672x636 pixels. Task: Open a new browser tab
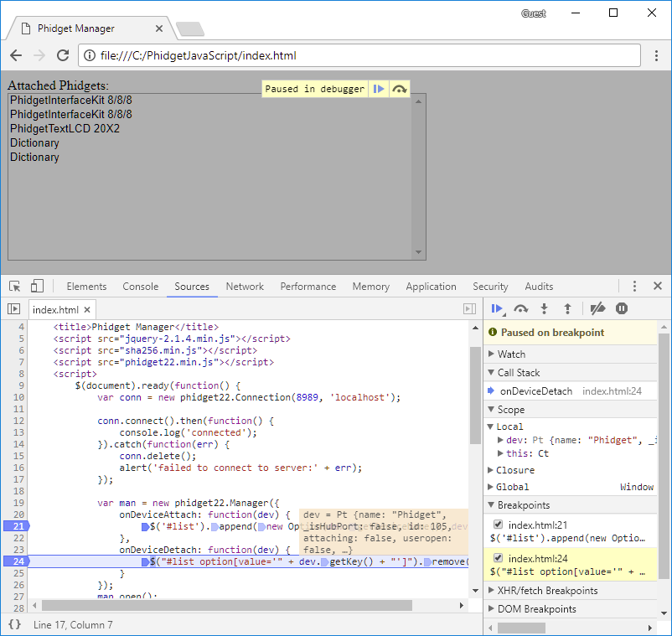click(x=190, y=28)
